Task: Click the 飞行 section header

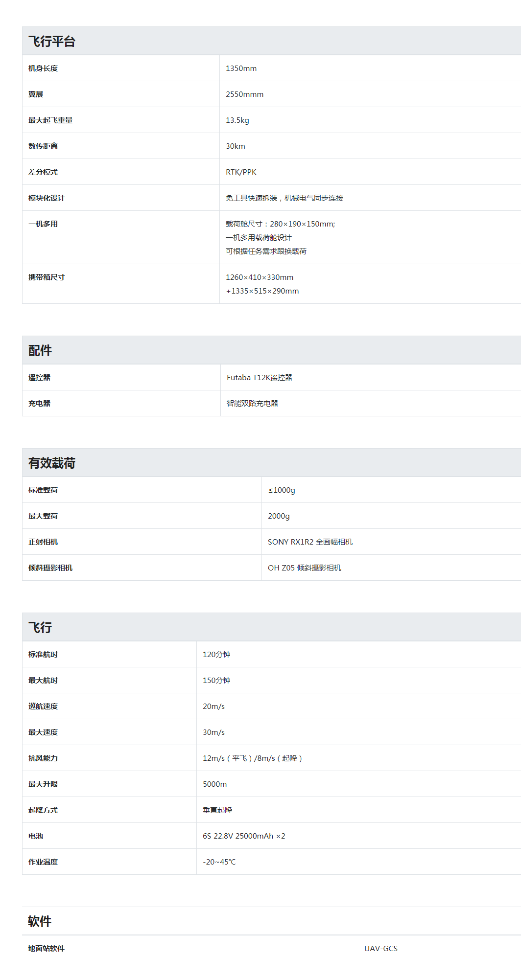Action: click(40, 628)
